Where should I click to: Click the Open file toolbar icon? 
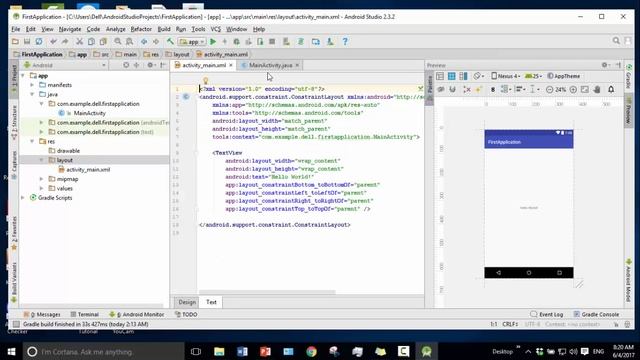[x=15, y=42]
